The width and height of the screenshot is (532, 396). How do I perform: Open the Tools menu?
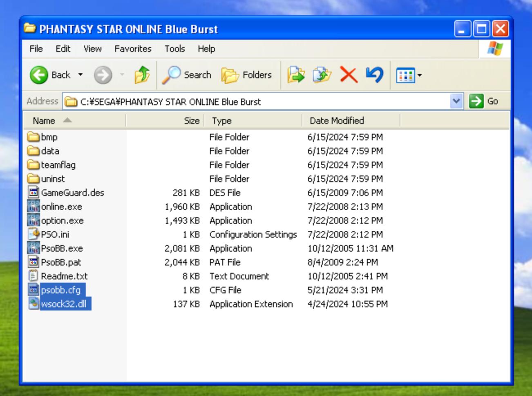tap(174, 49)
